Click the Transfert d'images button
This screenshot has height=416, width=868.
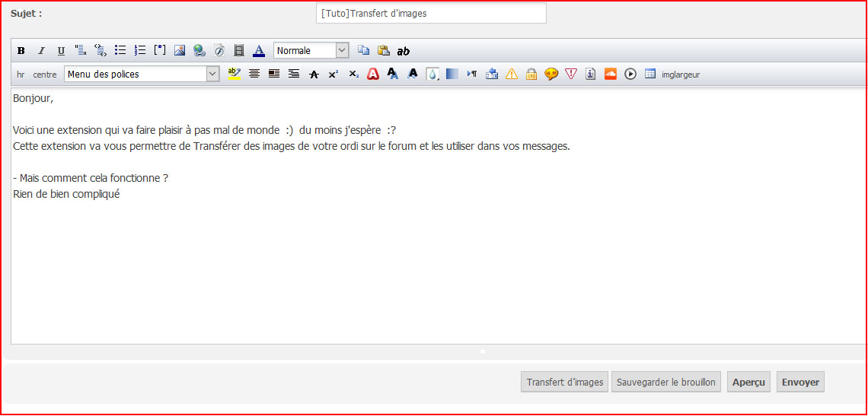564,382
